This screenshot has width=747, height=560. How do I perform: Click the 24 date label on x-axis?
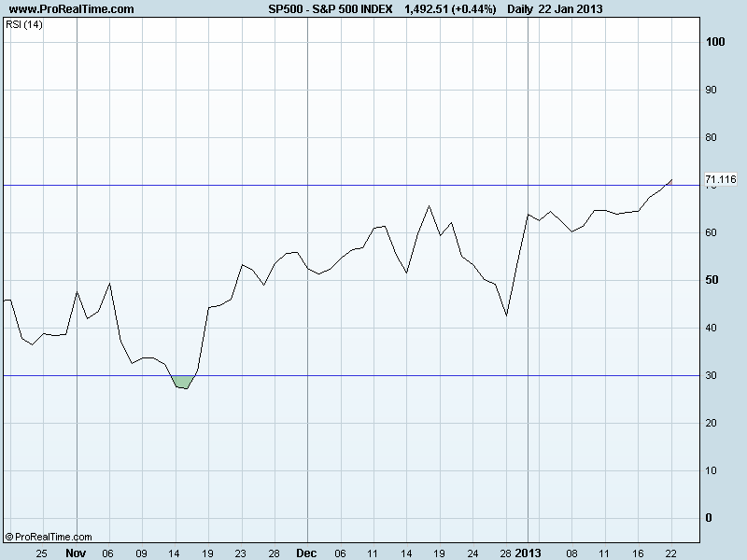pos(472,553)
